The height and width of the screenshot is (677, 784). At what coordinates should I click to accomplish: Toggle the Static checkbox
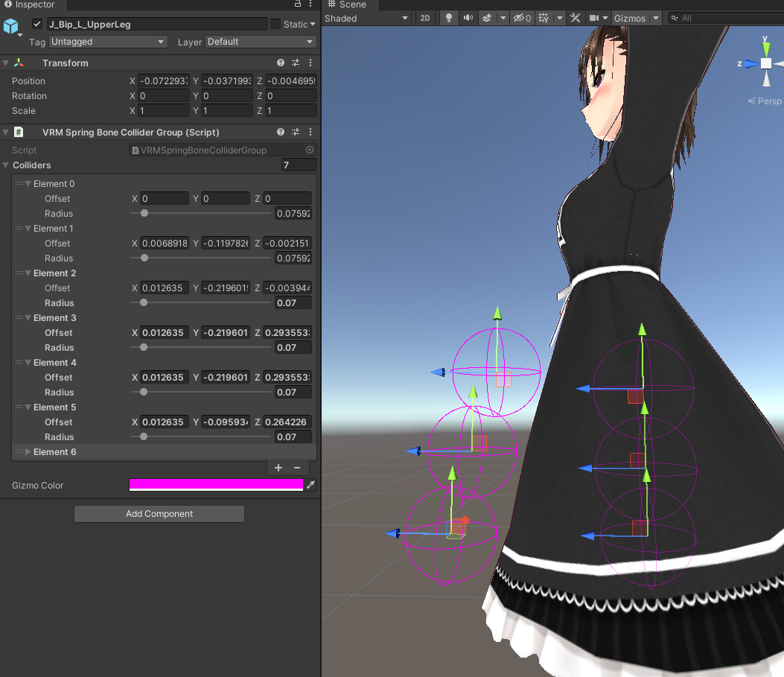pyautogui.click(x=275, y=24)
